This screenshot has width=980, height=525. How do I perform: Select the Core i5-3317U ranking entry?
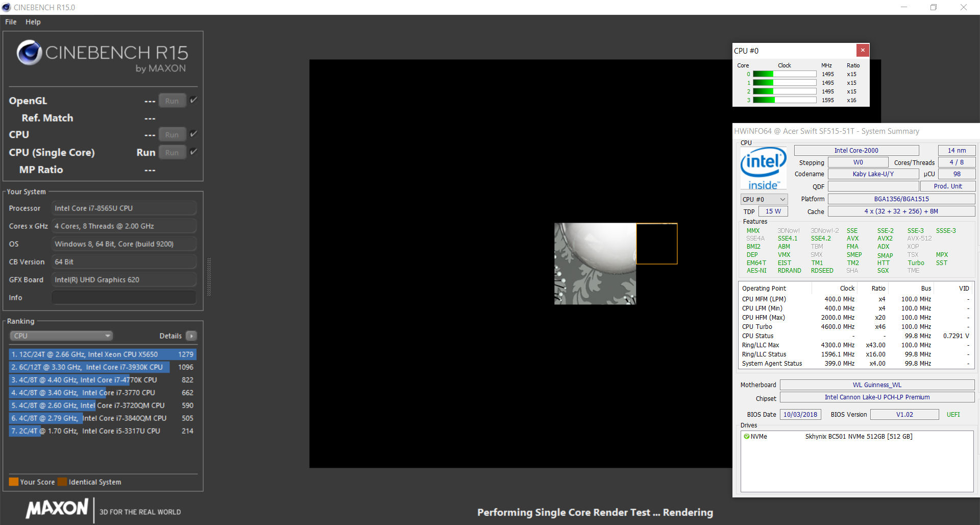pyautogui.click(x=103, y=431)
